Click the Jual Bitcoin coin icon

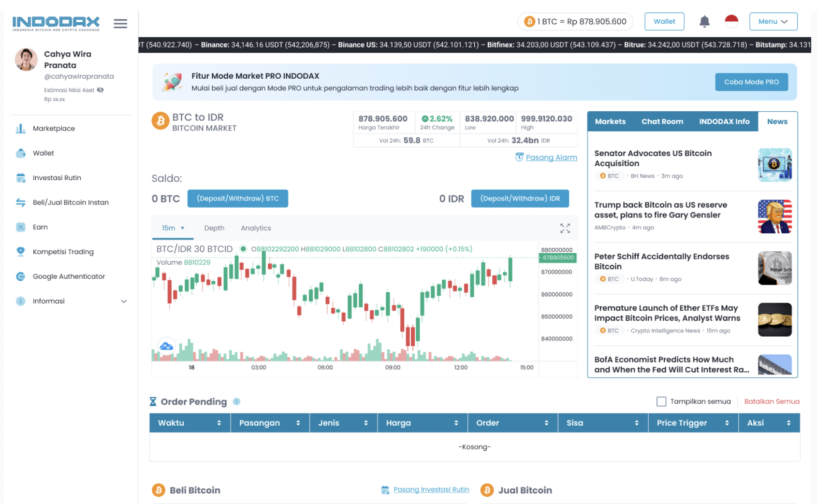[487, 490]
